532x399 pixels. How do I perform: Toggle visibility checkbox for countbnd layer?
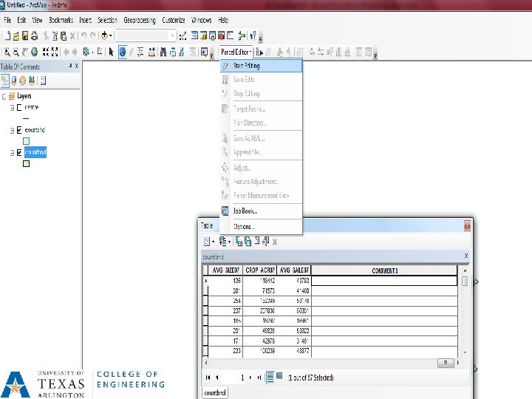19,153
